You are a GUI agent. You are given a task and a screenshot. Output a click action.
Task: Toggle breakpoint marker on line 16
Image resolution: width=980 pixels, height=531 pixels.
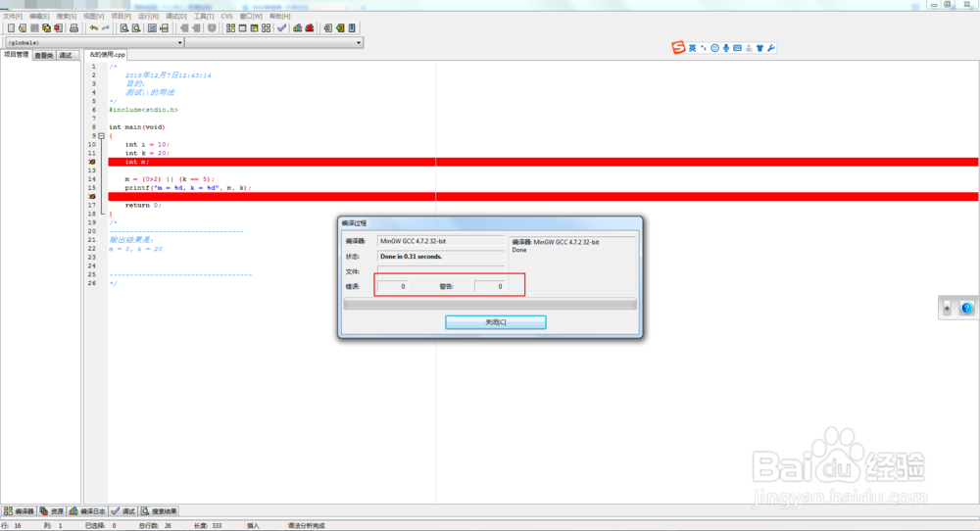click(92, 197)
